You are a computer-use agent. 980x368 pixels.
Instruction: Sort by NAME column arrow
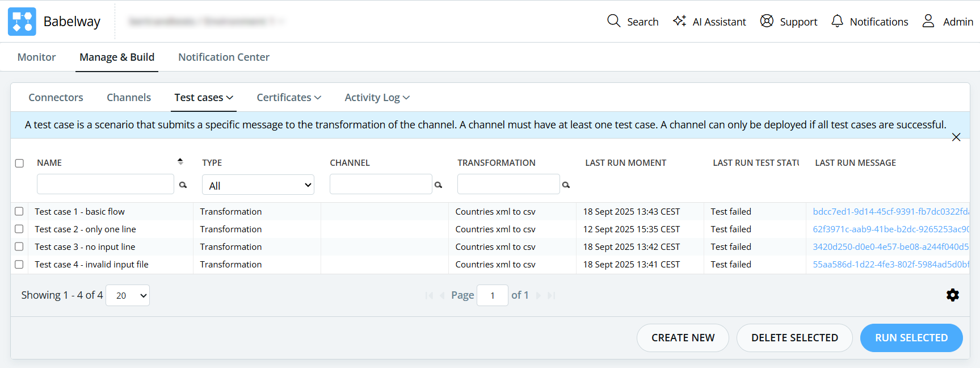(180, 162)
